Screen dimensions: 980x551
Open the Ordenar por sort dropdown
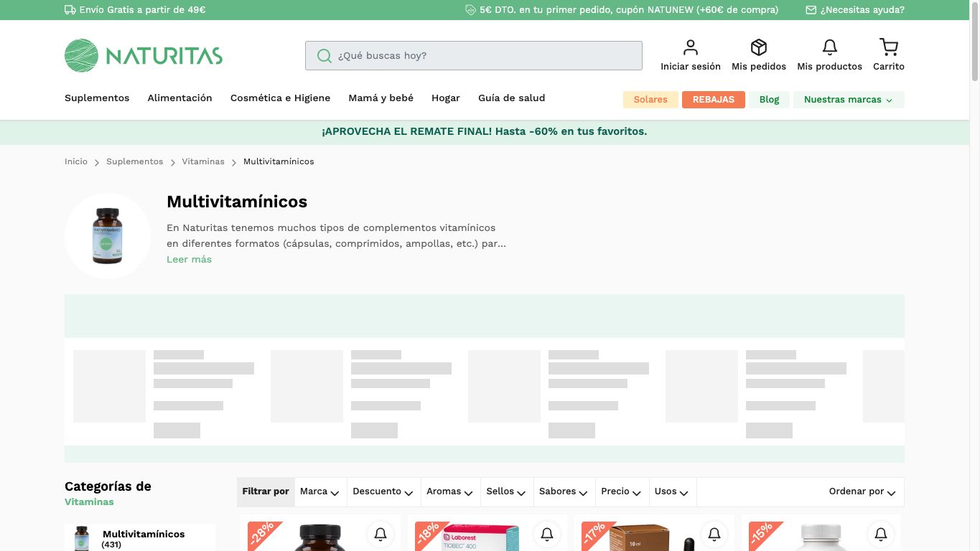862,491
